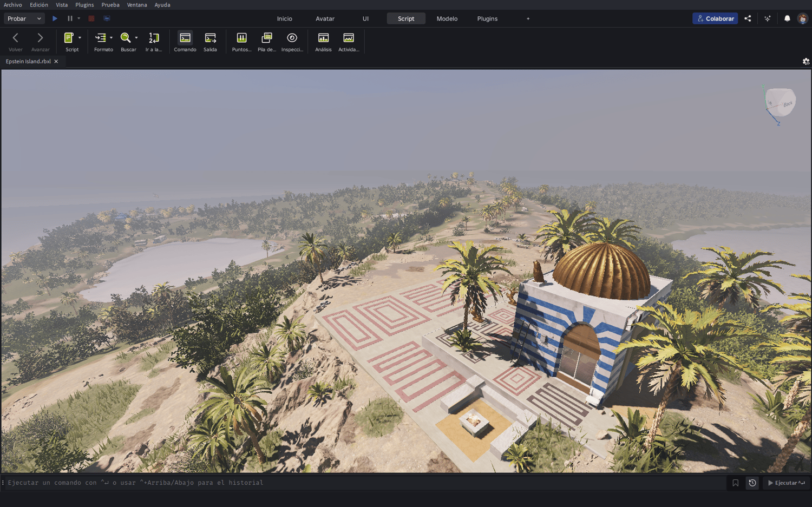
Task: Open the Vista menu
Action: coord(62,5)
